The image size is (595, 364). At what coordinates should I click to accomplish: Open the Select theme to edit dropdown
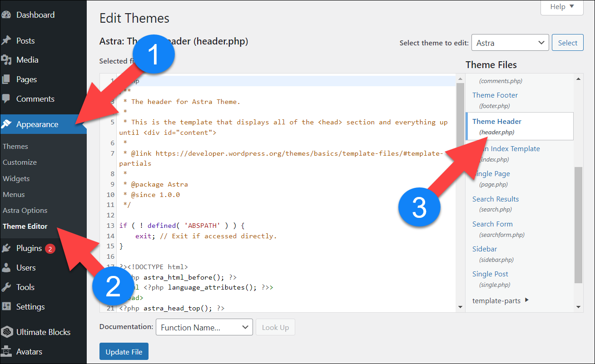click(x=510, y=43)
